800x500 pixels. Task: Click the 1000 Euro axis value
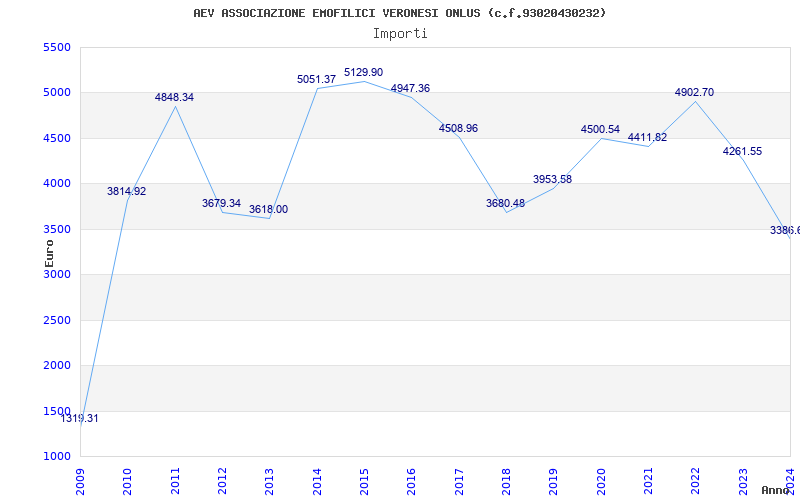click(x=57, y=457)
